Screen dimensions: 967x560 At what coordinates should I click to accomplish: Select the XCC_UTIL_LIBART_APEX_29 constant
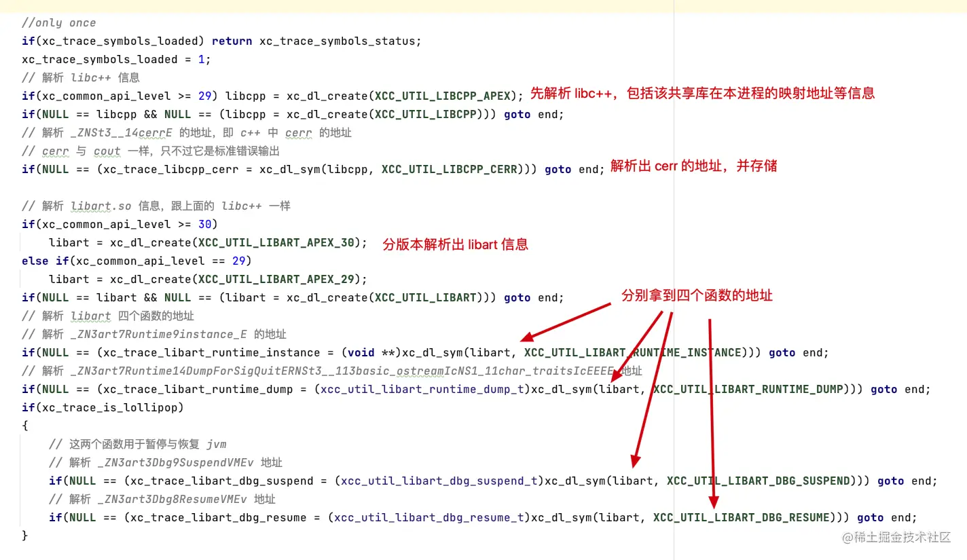(x=276, y=280)
